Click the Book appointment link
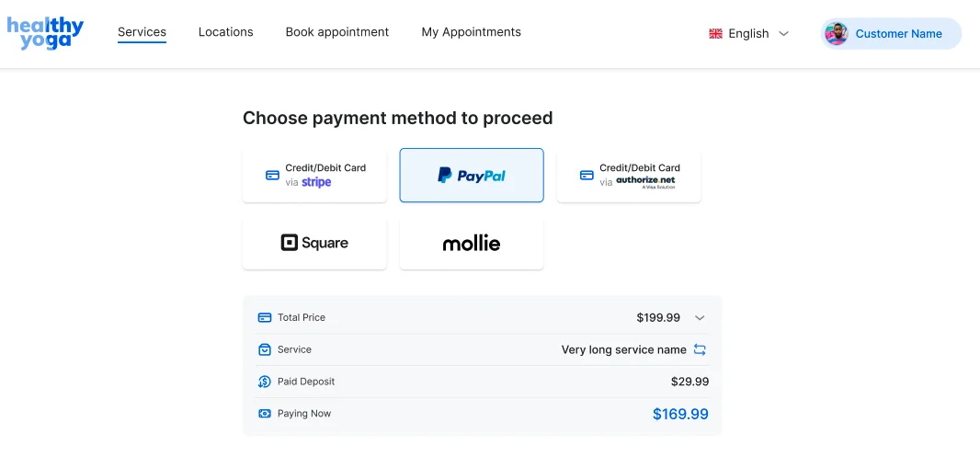 pyautogui.click(x=336, y=32)
